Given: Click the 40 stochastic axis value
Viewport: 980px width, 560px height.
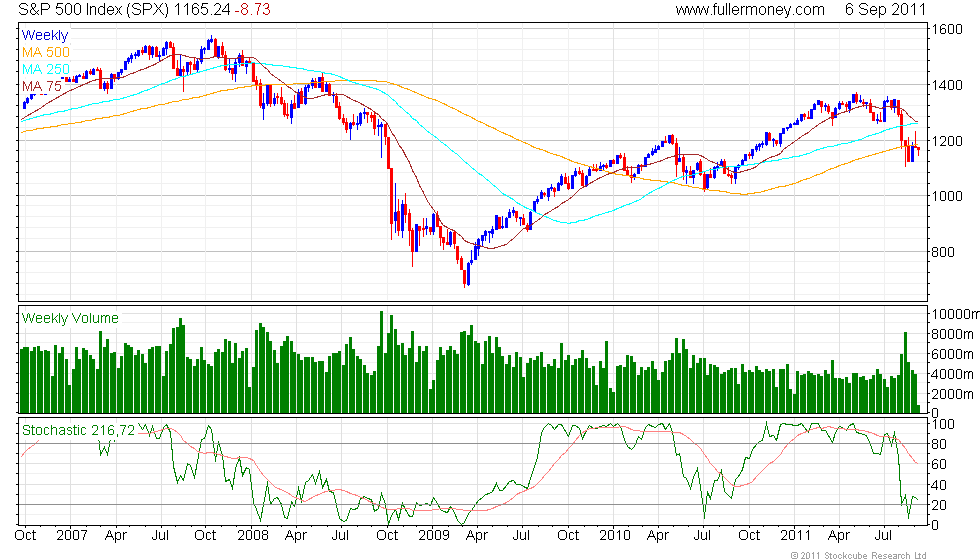Looking at the screenshot, I should [939, 485].
